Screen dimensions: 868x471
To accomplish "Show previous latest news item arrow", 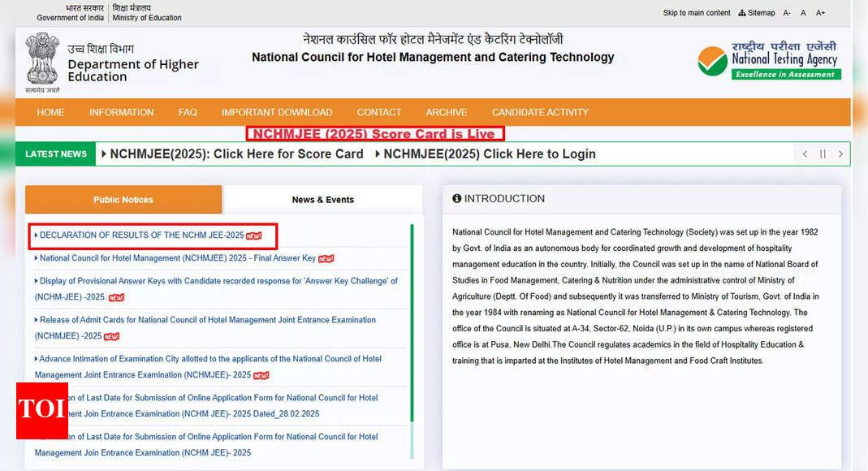I will point(805,153).
